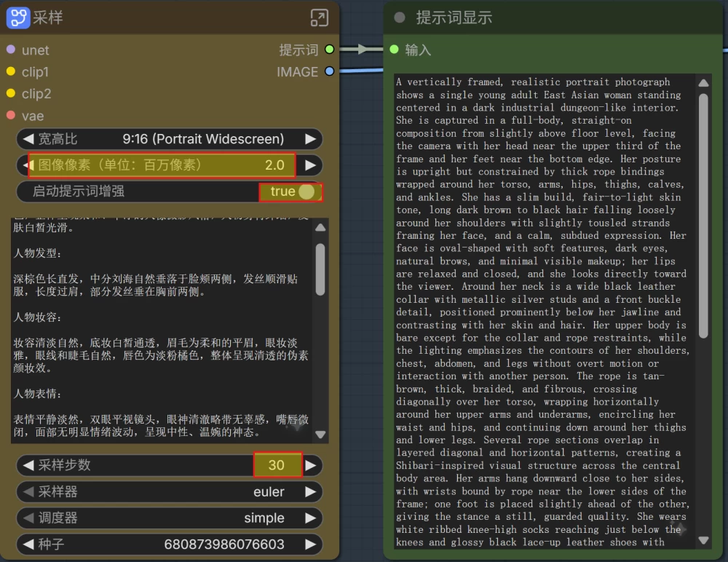Click the clip2 input socket dot
Image resolution: width=728 pixels, height=562 pixels.
tap(11, 93)
